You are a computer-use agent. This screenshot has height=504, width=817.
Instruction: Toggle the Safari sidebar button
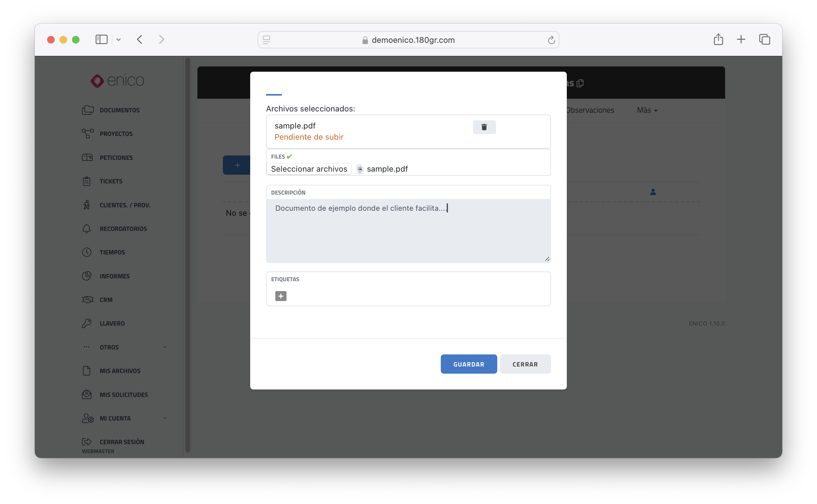(x=101, y=40)
